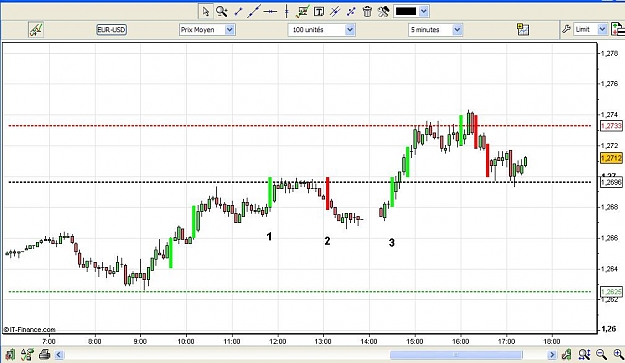Click the yellow chart template icon

coord(523,29)
